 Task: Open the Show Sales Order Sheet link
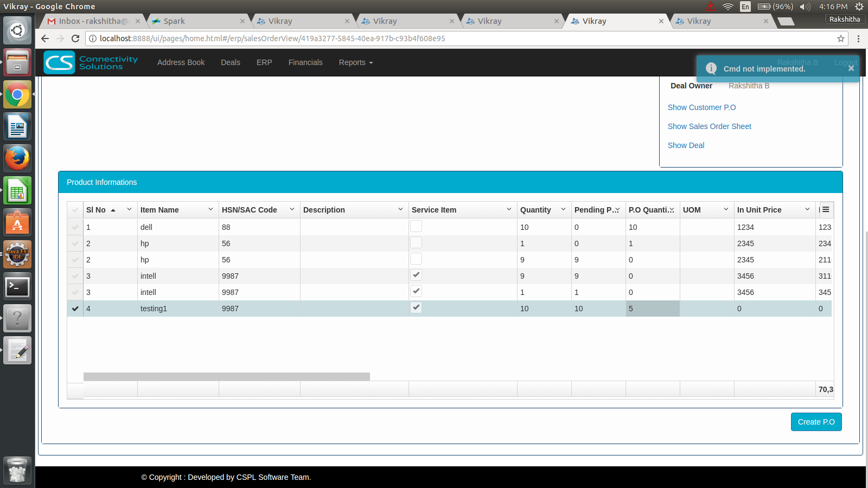coord(709,126)
